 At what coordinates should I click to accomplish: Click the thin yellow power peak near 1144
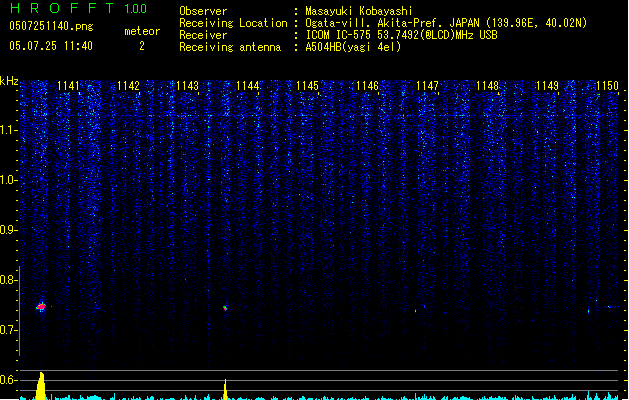pyautogui.click(x=225, y=389)
